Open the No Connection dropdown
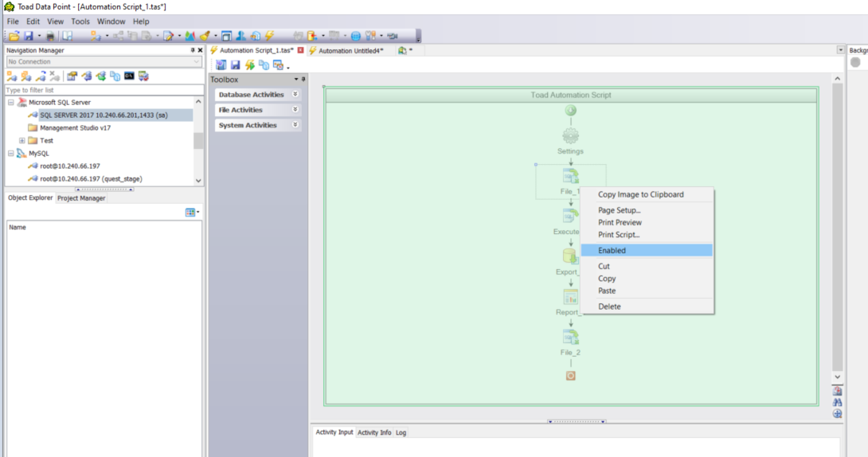 197,61
